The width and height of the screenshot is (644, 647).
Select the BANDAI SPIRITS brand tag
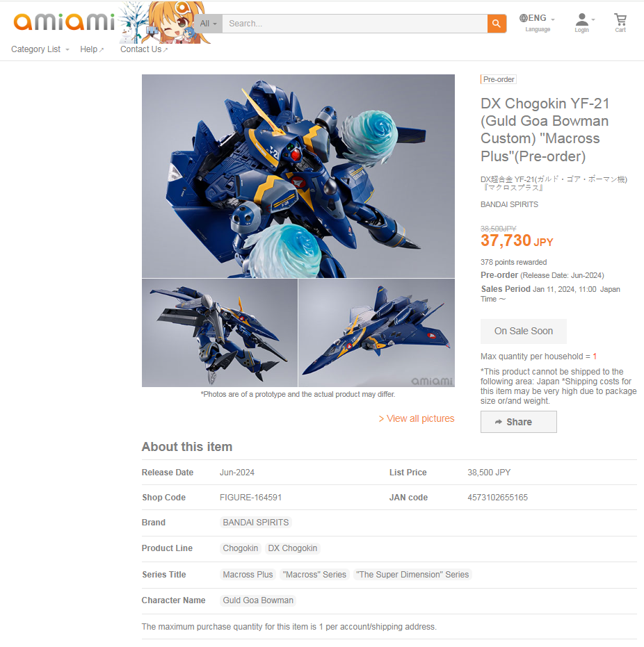point(255,523)
